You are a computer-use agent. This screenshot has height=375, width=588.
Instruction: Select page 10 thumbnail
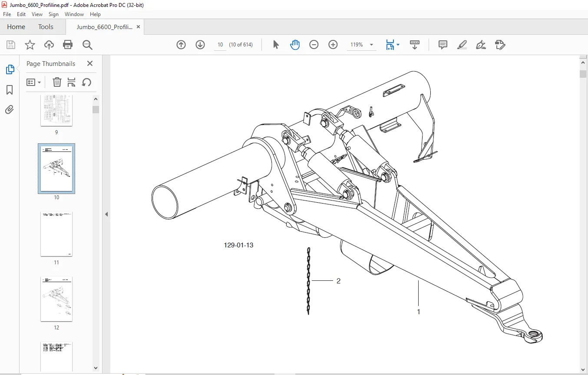click(x=56, y=168)
